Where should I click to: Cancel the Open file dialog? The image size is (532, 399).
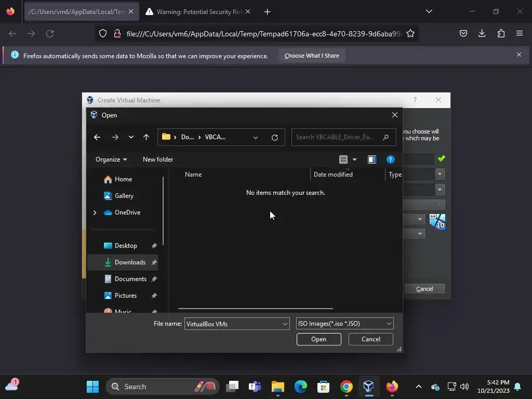click(x=370, y=339)
